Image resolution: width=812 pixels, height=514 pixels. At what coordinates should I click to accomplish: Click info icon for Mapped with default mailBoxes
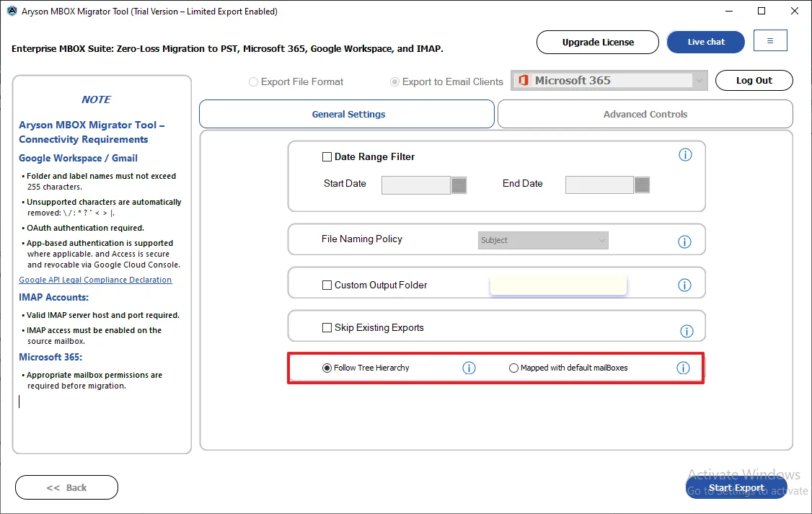682,368
